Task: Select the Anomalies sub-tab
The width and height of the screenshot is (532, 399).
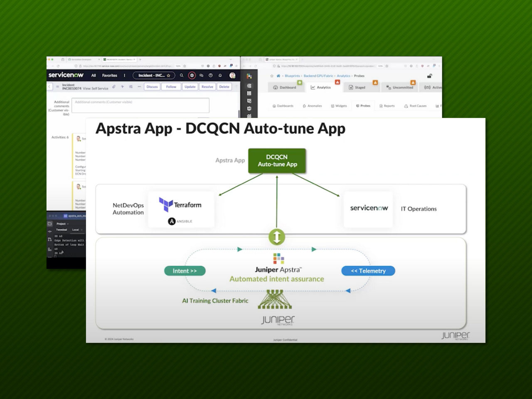Action: 312,106
